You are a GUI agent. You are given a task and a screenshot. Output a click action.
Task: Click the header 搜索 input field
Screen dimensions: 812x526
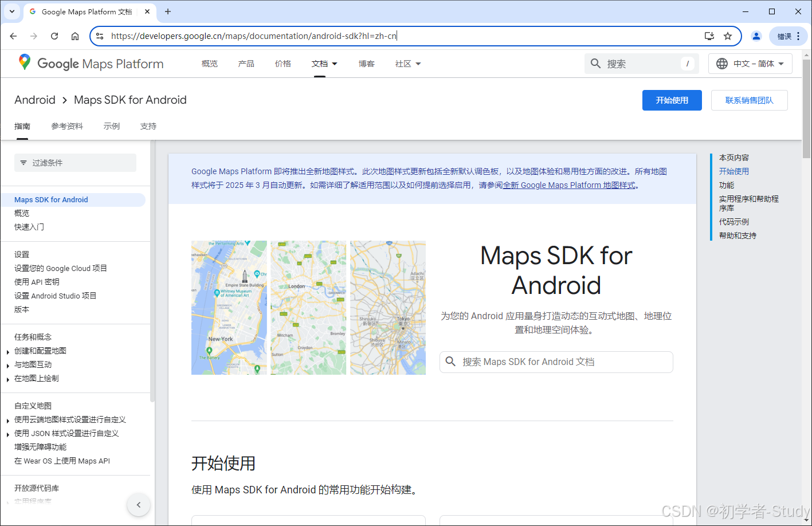pyautogui.click(x=642, y=64)
